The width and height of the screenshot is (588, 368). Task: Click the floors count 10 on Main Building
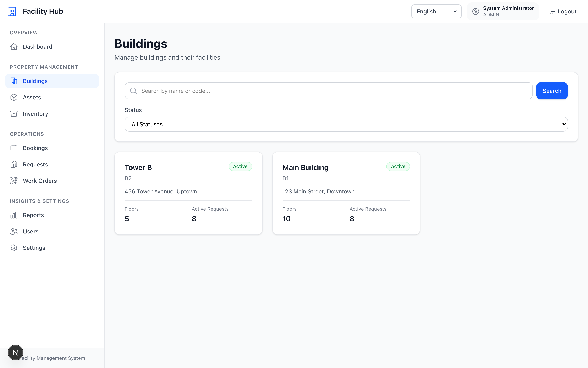tap(286, 219)
